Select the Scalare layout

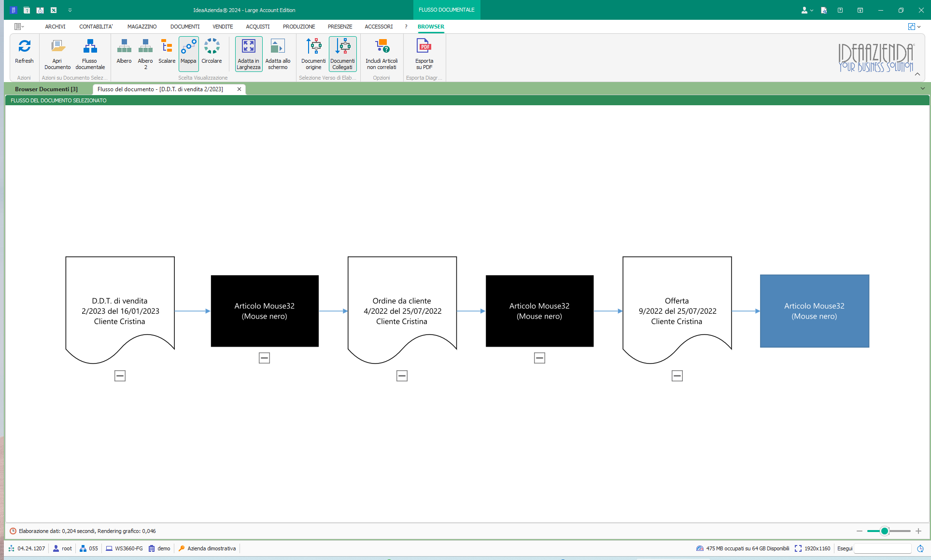click(167, 51)
